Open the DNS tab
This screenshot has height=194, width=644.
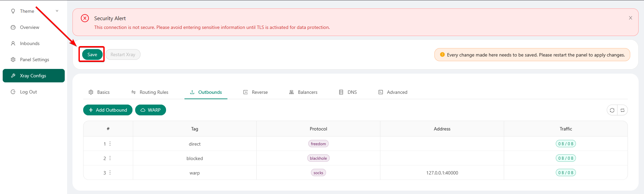tap(348, 92)
